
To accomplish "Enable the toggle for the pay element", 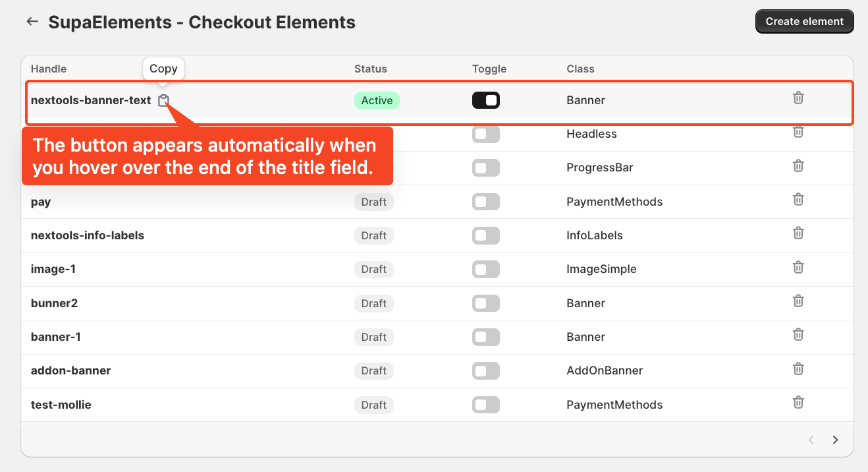I will 486,202.
